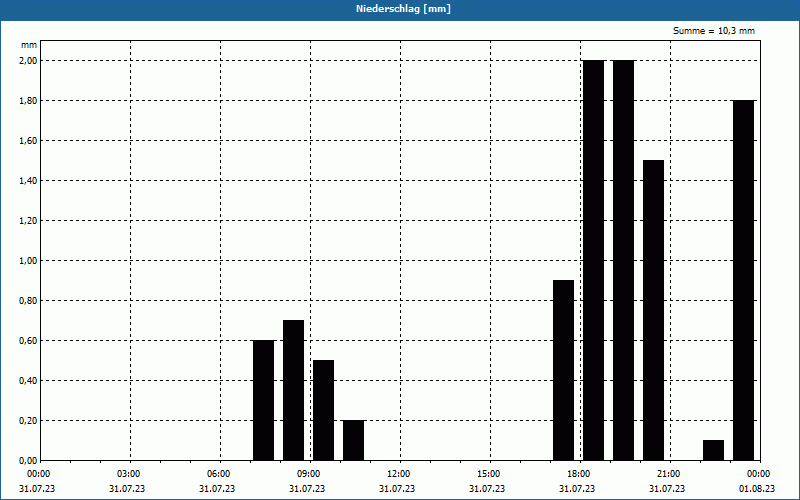Click the second 2,00 mm bar after 19:00

pos(623,260)
